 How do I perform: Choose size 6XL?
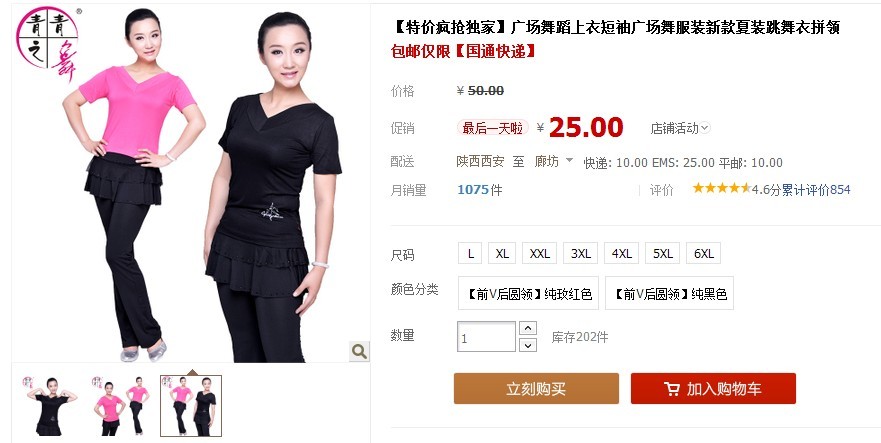(x=703, y=254)
